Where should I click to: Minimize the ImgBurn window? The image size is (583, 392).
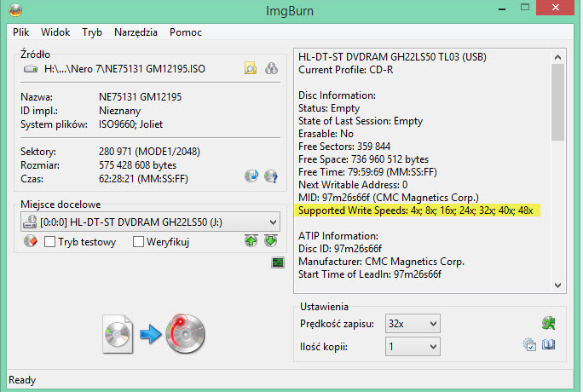coord(502,9)
